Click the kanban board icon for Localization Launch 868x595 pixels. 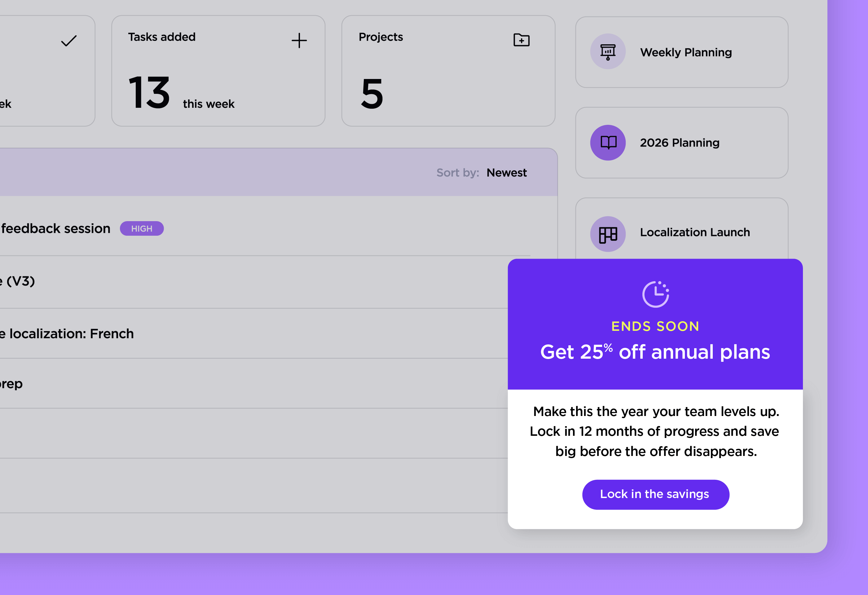click(x=608, y=234)
